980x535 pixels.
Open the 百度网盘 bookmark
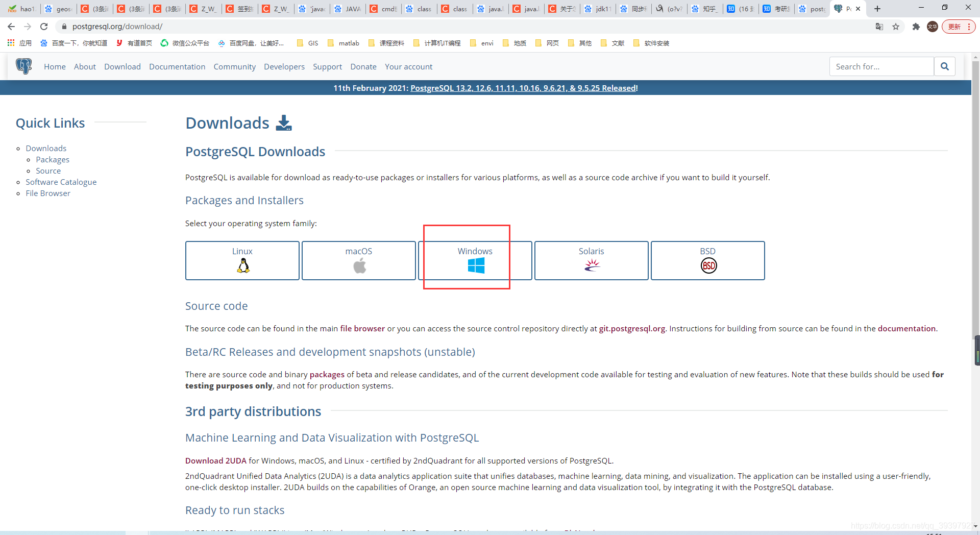(x=251, y=43)
